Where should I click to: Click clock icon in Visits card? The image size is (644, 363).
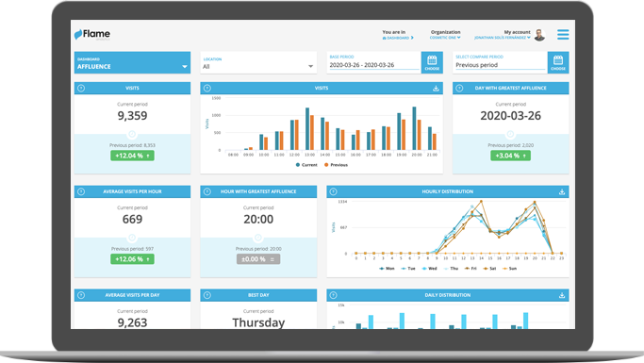[132, 134]
